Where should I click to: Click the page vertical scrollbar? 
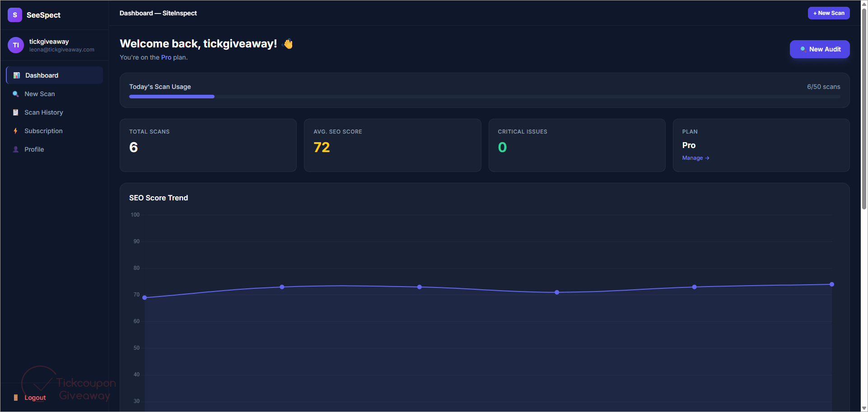864,108
